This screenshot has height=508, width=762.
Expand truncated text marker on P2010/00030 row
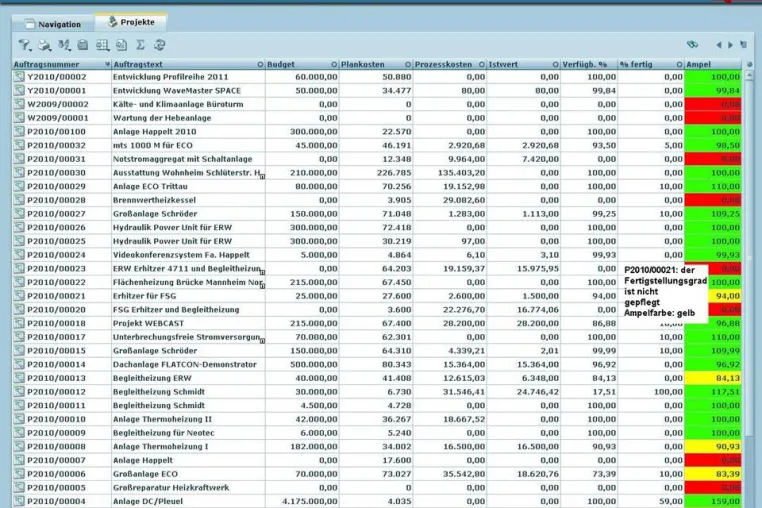tap(262, 176)
